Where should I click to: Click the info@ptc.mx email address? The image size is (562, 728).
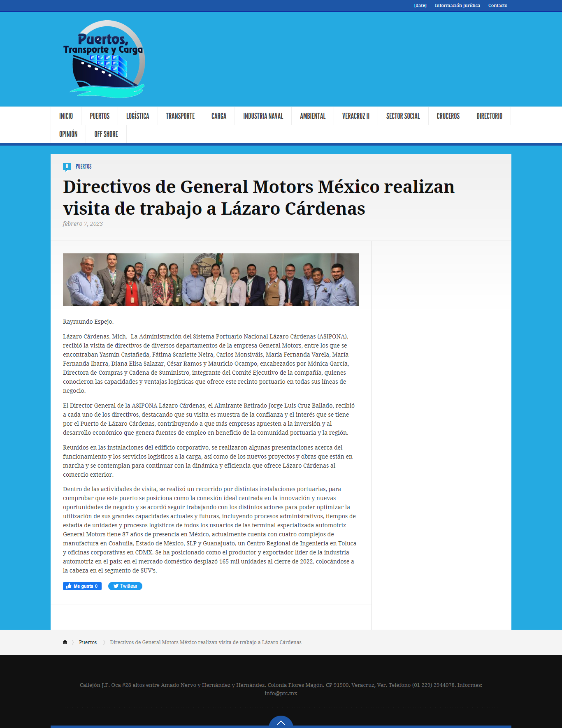tap(281, 693)
